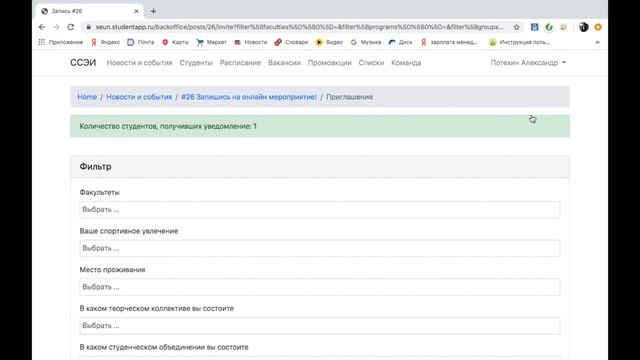
Task: Follow #26 Запишись на онлайн мероприятие! breadcrumb
Action: pyautogui.click(x=249, y=97)
